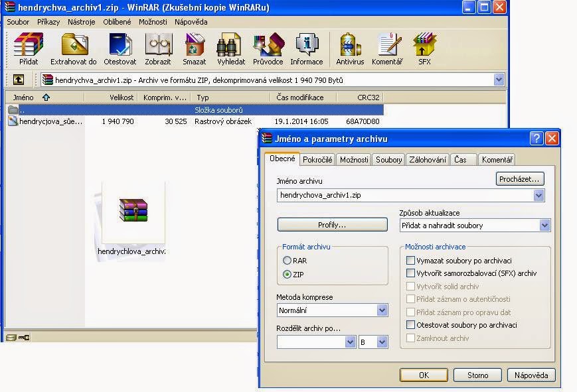
Task: Click the up one level folder icon
Action: pos(19,80)
